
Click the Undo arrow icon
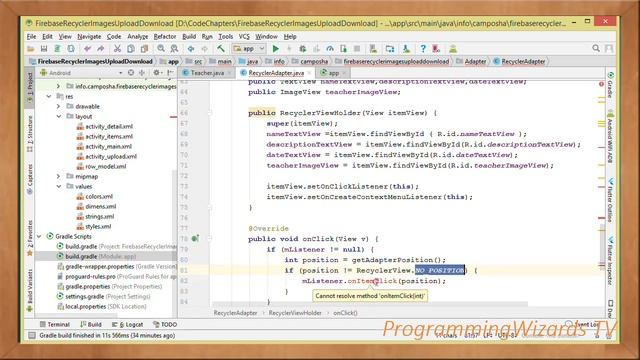87,49
